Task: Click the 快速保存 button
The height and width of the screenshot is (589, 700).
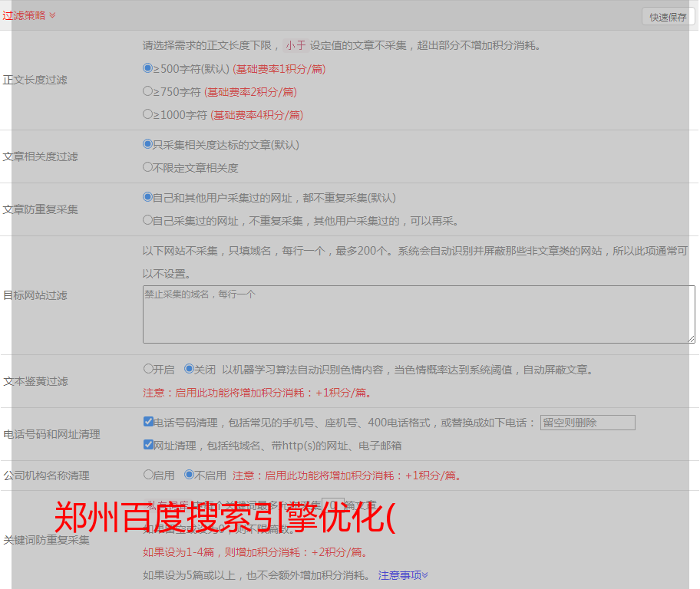Action: pos(668,18)
